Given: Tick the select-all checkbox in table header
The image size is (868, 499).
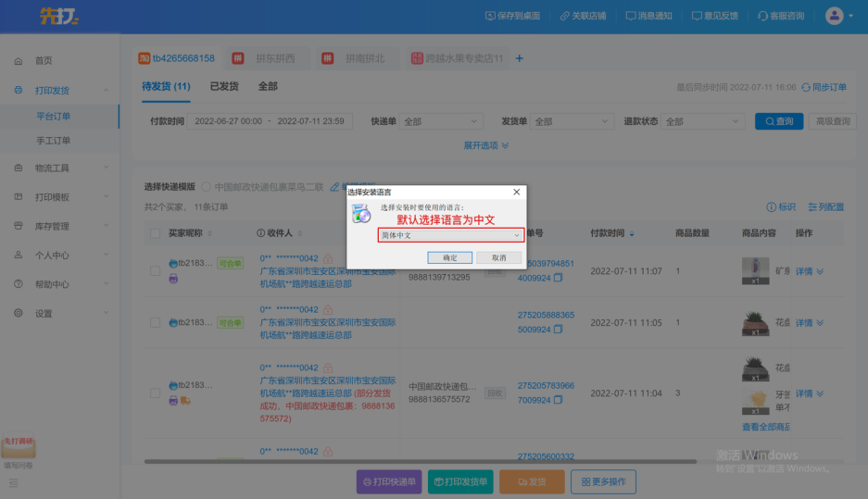Looking at the screenshot, I should coord(155,233).
